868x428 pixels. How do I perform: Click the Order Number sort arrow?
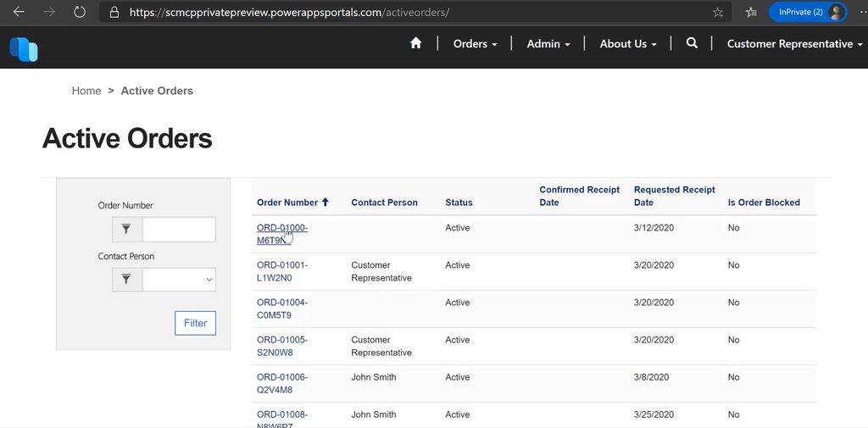coord(325,202)
